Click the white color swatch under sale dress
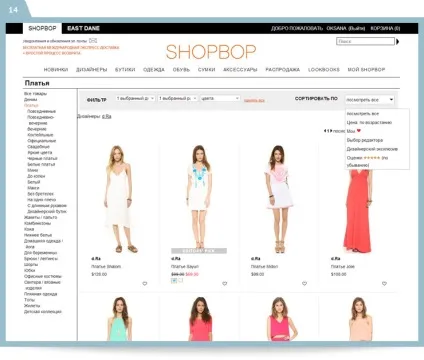Screen dimensions: 424x360 click(x=181, y=281)
